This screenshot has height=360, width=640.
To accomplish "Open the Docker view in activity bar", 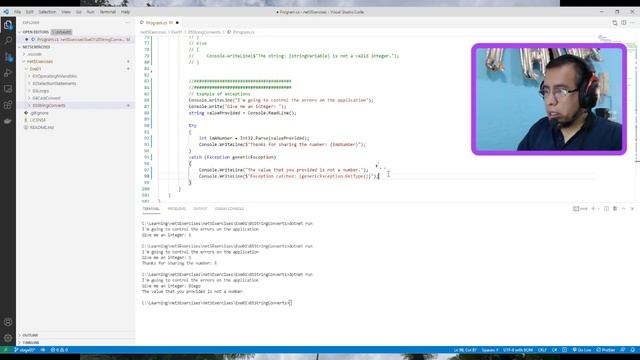I will coord(8,121).
